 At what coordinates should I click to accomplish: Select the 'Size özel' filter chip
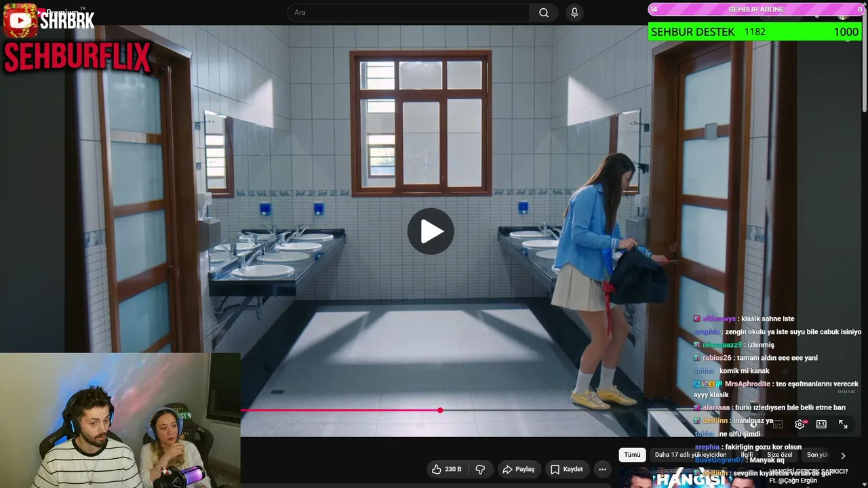[x=779, y=455]
